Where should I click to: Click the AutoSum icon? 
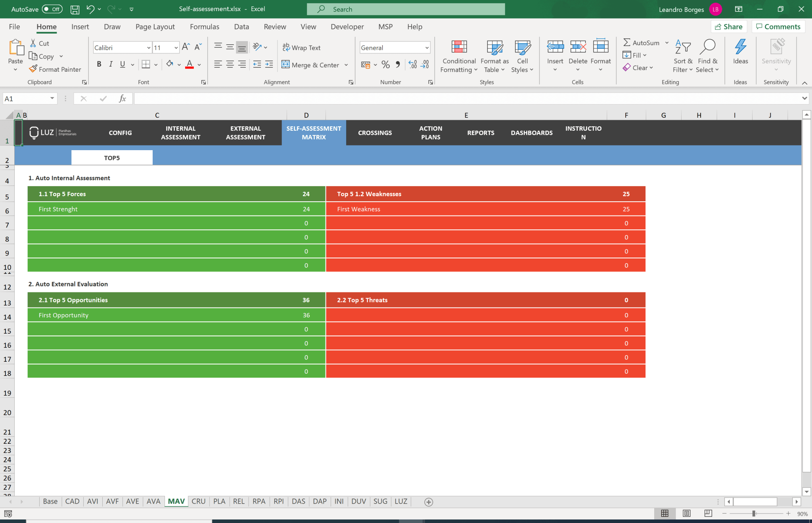point(627,42)
